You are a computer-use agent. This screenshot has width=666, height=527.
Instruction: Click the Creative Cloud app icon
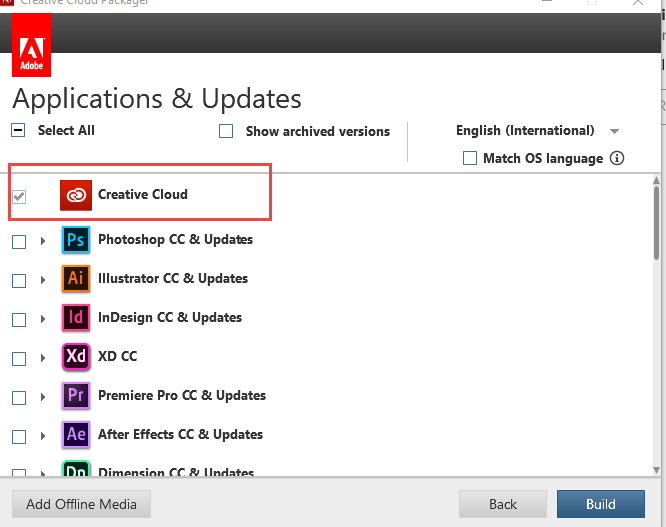coord(76,195)
